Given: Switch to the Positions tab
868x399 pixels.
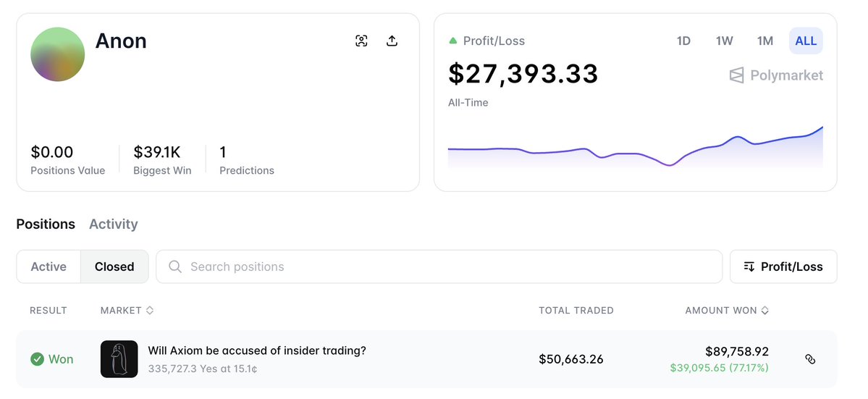Looking at the screenshot, I should [46, 224].
